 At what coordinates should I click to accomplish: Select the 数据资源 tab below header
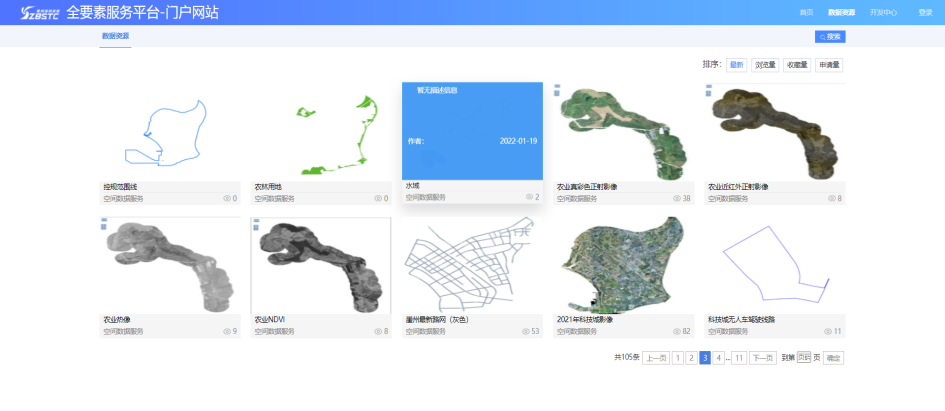click(x=115, y=36)
